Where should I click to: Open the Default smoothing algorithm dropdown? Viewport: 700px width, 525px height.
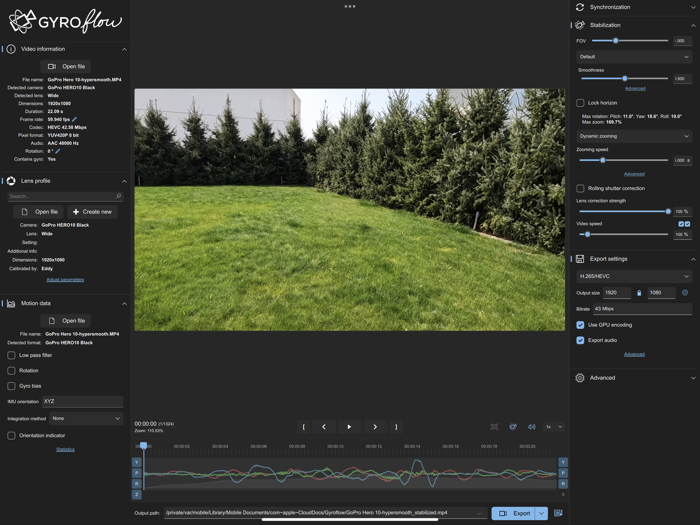(x=634, y=57)
